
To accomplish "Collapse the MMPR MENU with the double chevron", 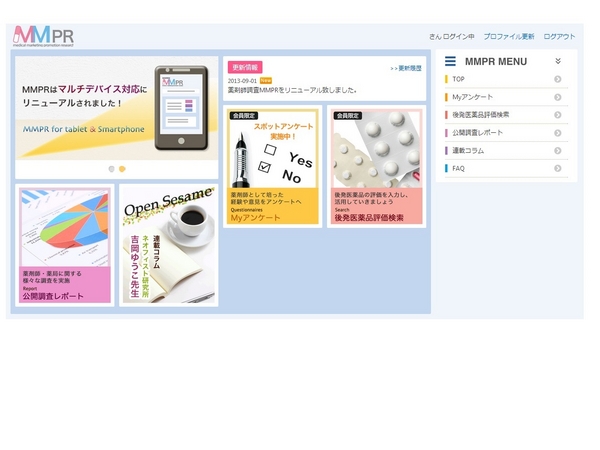I will click(558, 61).
